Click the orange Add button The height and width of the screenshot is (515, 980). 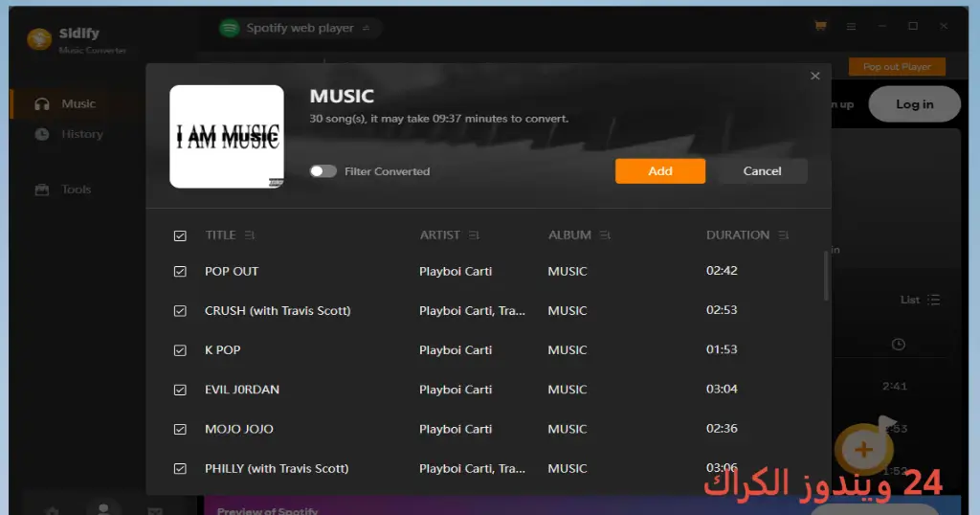(660, 171)
